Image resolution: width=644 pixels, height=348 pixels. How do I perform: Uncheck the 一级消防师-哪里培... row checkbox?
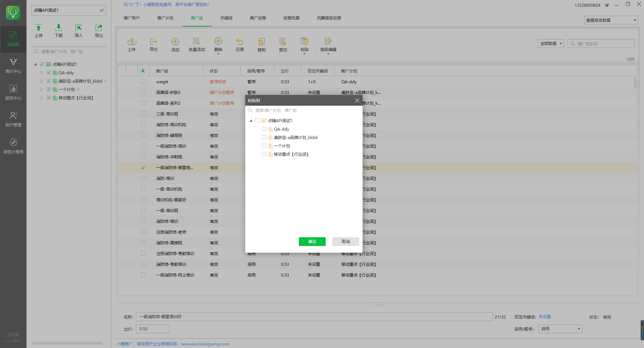pos(144,167)
